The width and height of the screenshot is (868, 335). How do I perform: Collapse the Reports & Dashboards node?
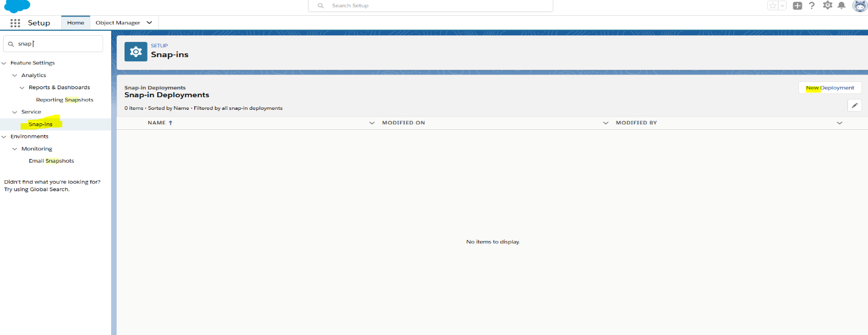point(22,87)
